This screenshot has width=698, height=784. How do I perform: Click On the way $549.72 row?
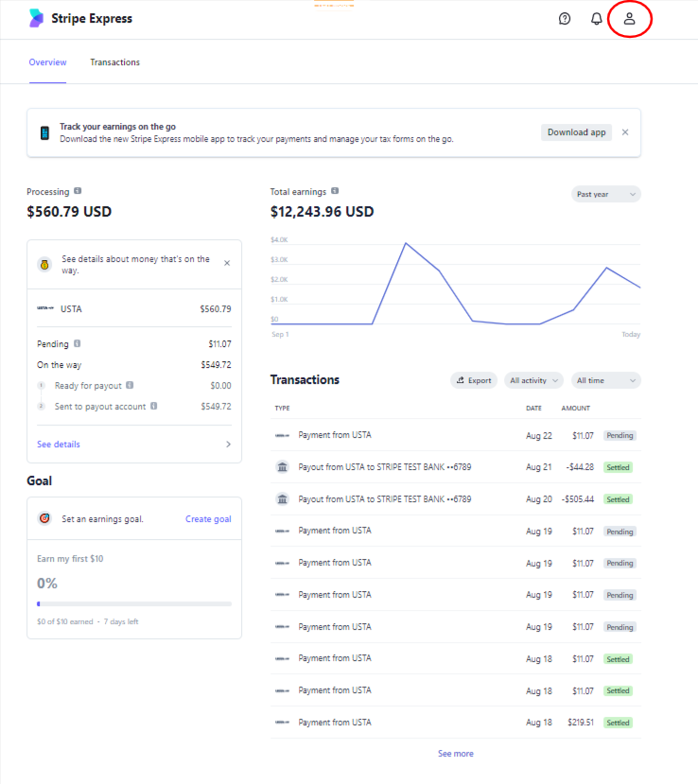pyautogui.click(x=134, y=364)
